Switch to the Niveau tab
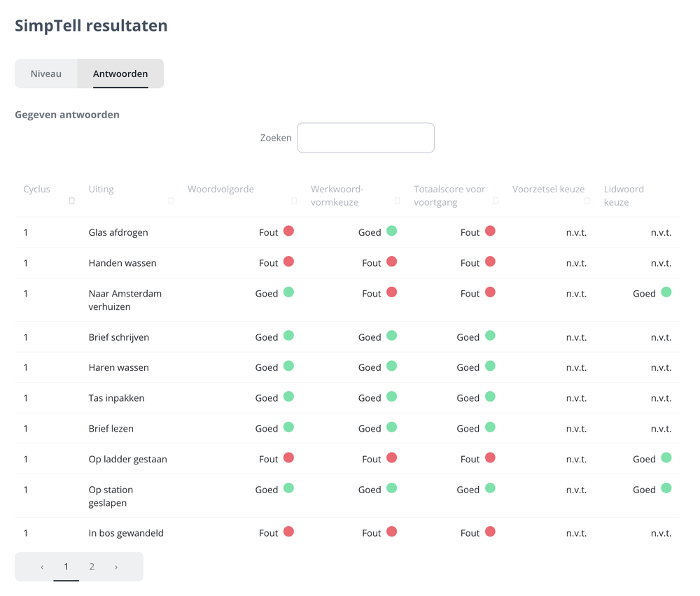 46,73
